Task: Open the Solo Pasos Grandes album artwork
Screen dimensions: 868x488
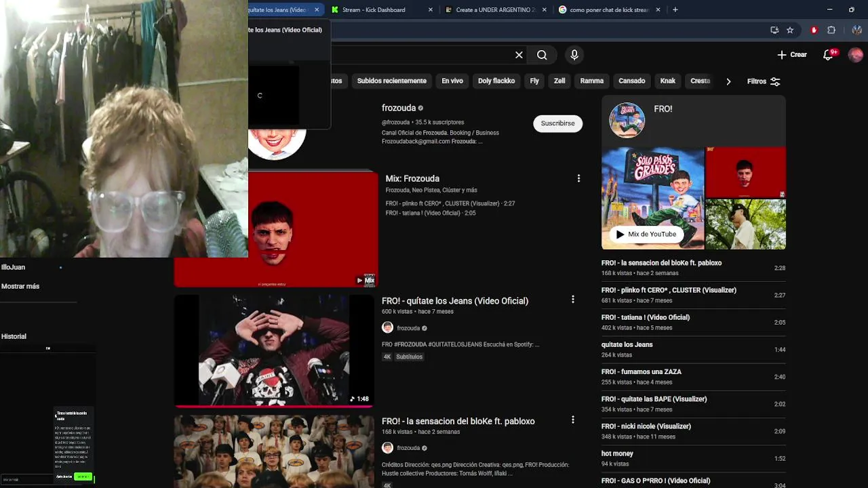Action: coord(652,198)
